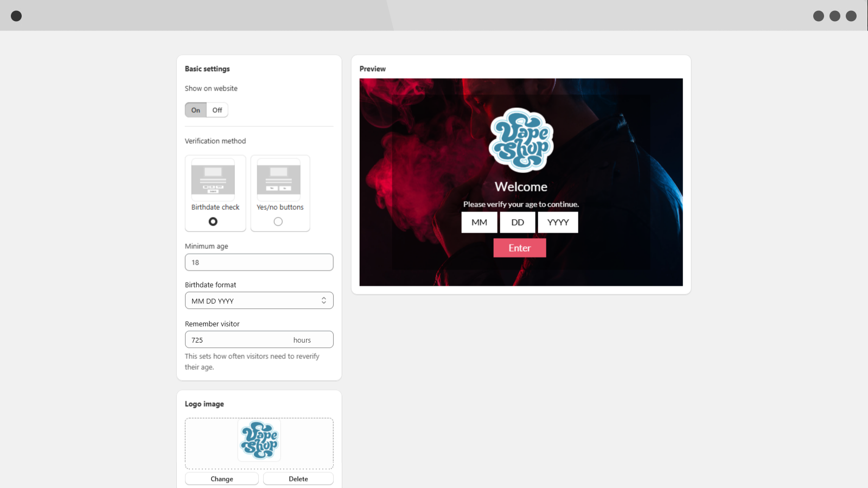Open the Birthdate format dropdown
The height and width of the screenshot is (488, 868).
pos(259,301)
